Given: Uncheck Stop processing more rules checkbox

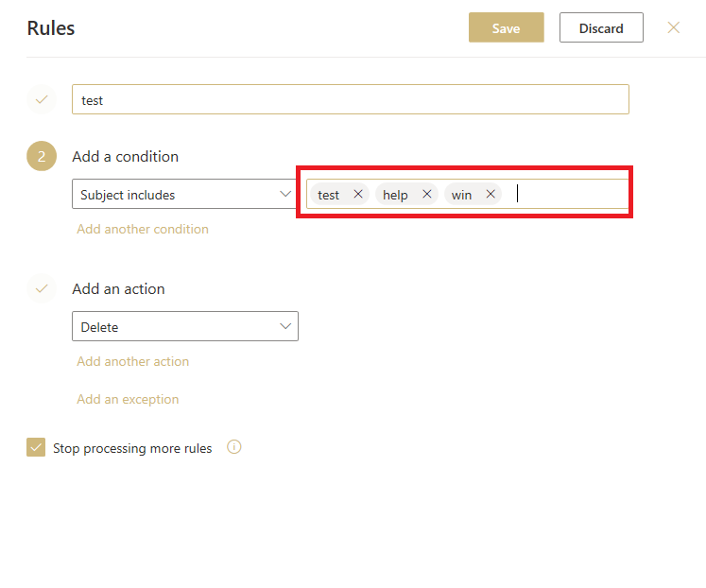Looking at the screenshot, I should tap(36, 447).
